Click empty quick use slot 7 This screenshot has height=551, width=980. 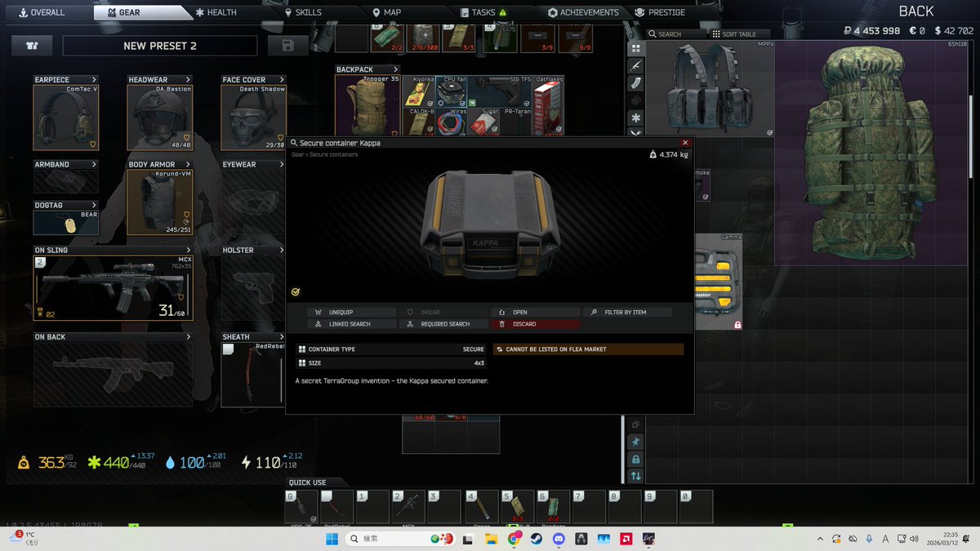[589, 506]
